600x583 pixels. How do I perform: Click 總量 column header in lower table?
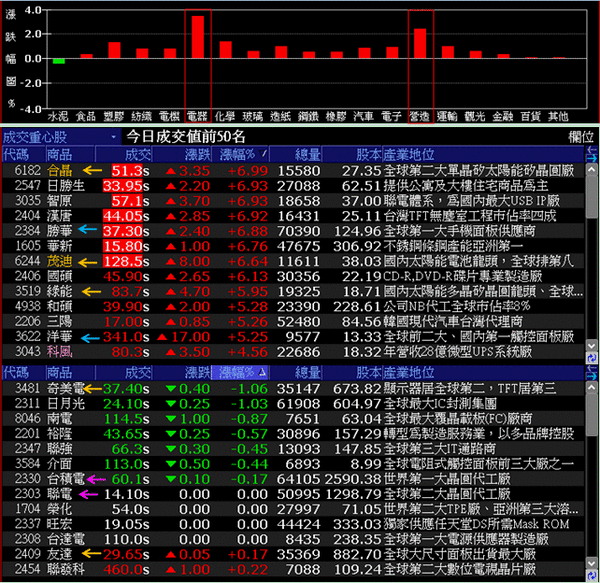tap(296, 372)
